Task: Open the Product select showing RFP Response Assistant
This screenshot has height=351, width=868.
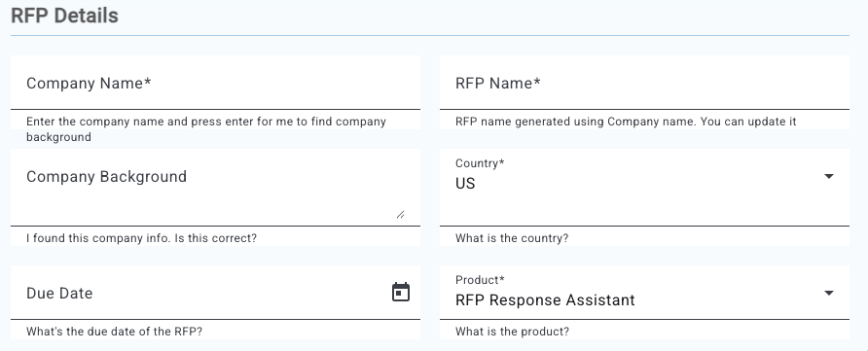Action: pos(644,293)
